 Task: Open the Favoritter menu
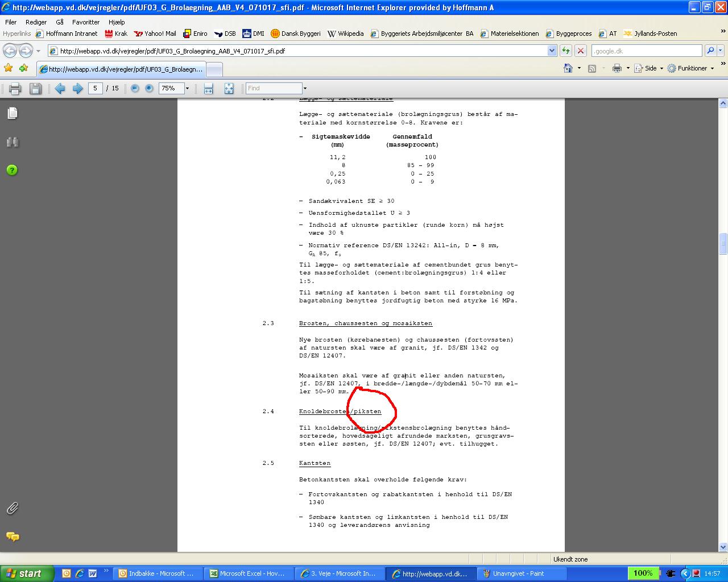click(x=86, y=22)
